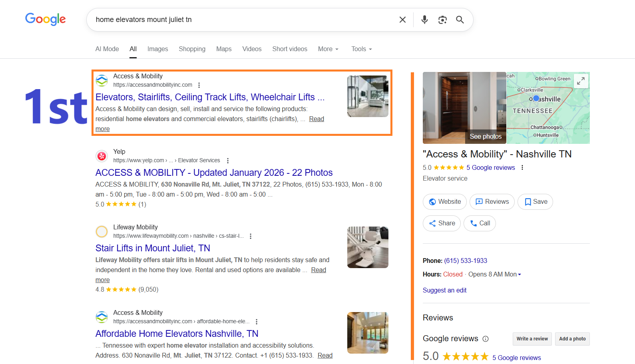The height and width of the screenshot is (364, 635).
Task: Click the Access & Mobility favicon in first result
Action: (x=102, y=80)
